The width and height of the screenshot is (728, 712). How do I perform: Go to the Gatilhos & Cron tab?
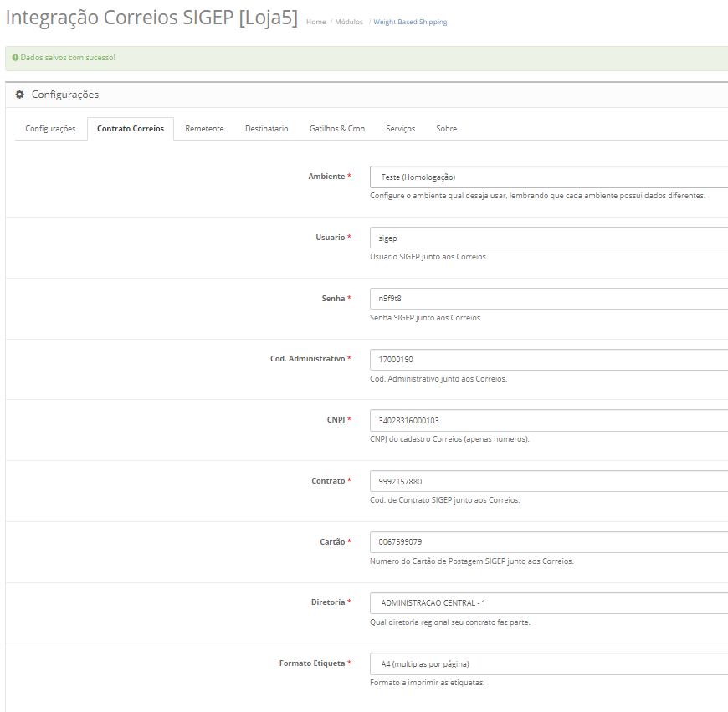tap(337, 129)
